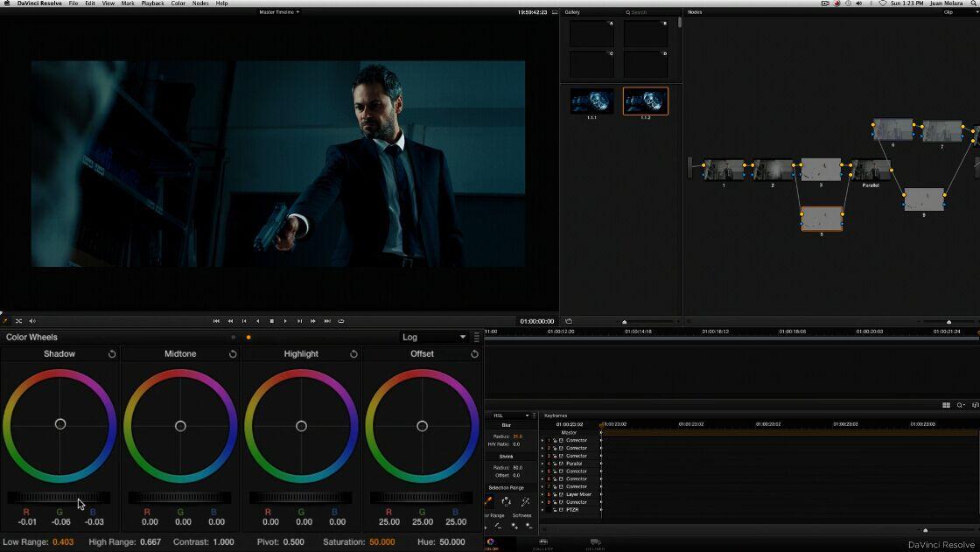Click the Shadow master wheel slider
Viewport: 980px width, 552px height.
click(59, 498)
